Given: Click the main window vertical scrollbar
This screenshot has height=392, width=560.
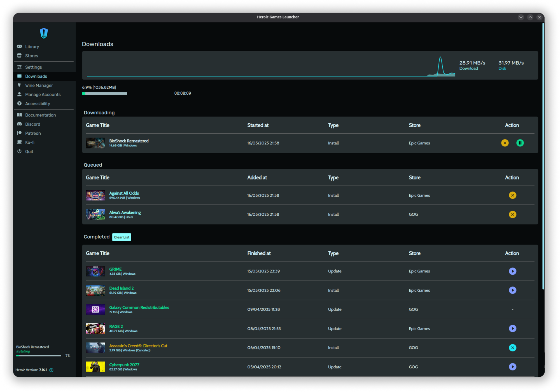Looking at the screenshot, I should [543, 156].
